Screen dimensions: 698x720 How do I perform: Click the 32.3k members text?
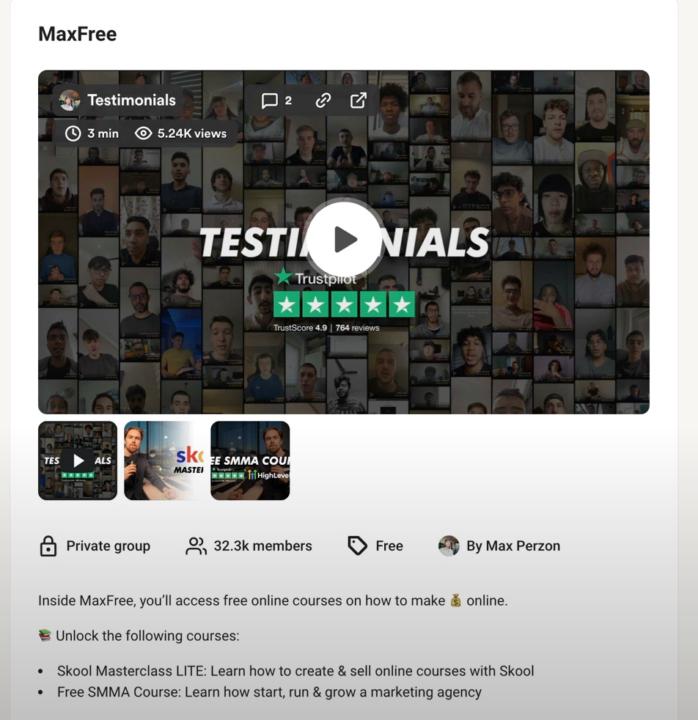263,546
